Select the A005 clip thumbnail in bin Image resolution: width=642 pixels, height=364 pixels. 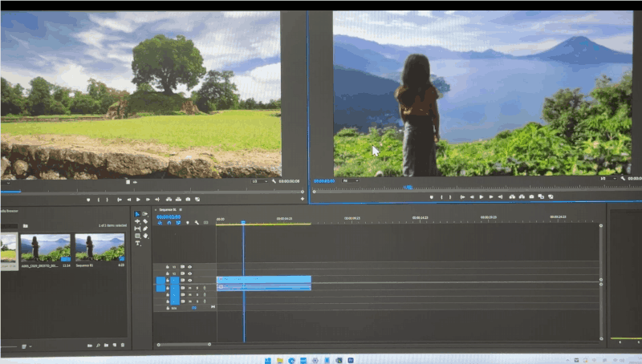pos(46,248)
